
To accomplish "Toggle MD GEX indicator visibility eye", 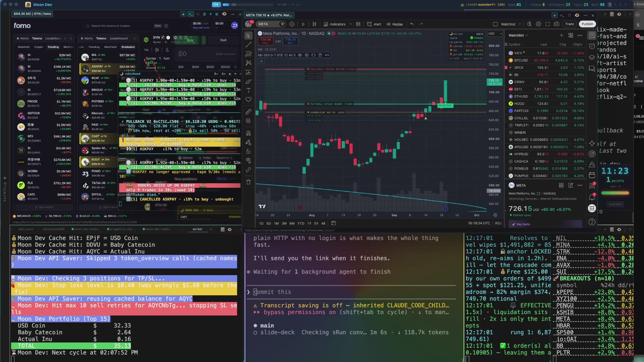I will coord(300,55).
